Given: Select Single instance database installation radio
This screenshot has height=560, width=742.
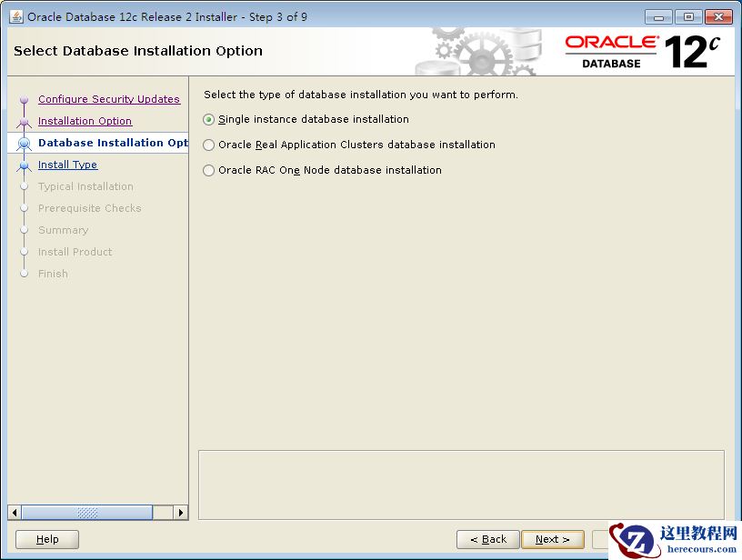Looking at the screenshot, I should (209, 120).
